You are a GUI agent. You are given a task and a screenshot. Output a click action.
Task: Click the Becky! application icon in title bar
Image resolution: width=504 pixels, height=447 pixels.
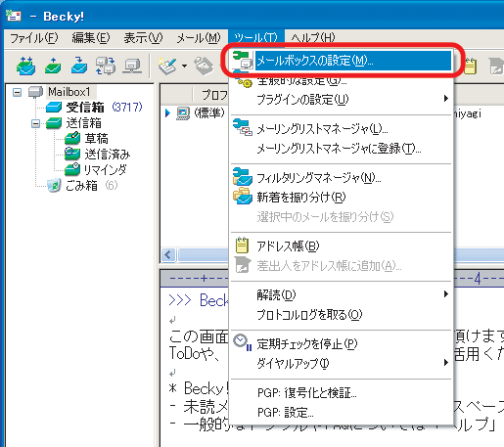click(14, 16)
